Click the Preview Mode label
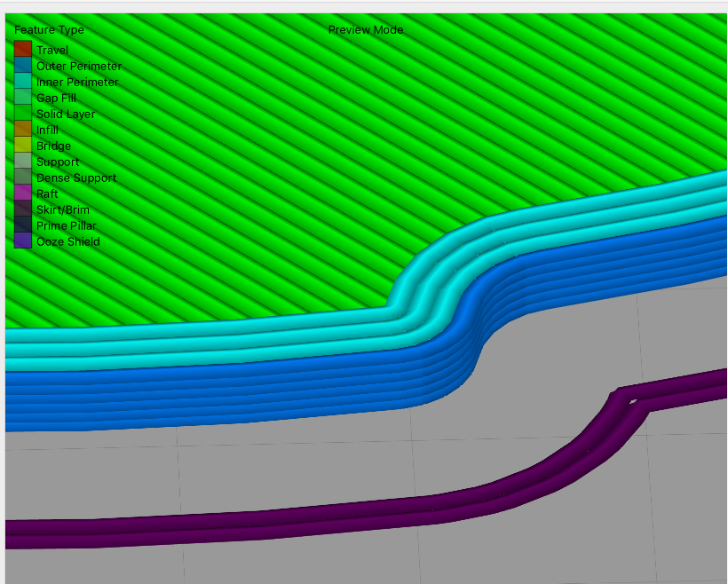 [366, 29]
